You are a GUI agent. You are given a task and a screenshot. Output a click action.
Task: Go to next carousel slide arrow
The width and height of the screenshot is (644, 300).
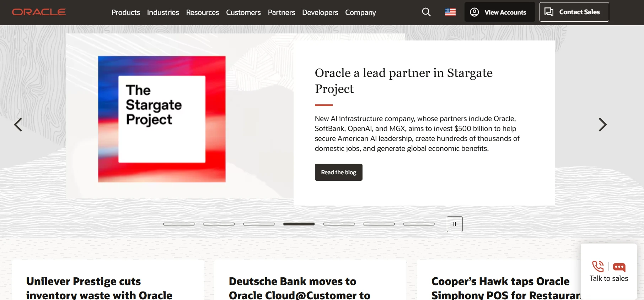click(x=602, y=125)
